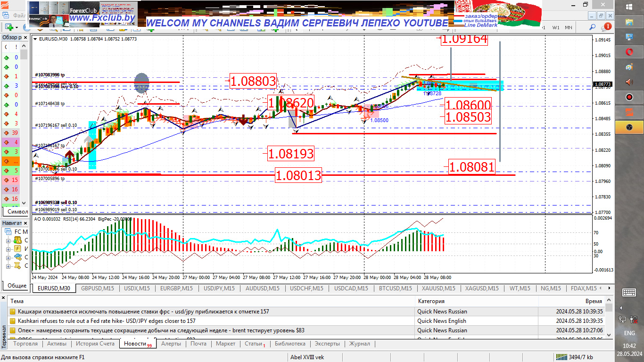Switch the ENG input language indicator
Screen dimensions: 644x362
tap(629, 333)
